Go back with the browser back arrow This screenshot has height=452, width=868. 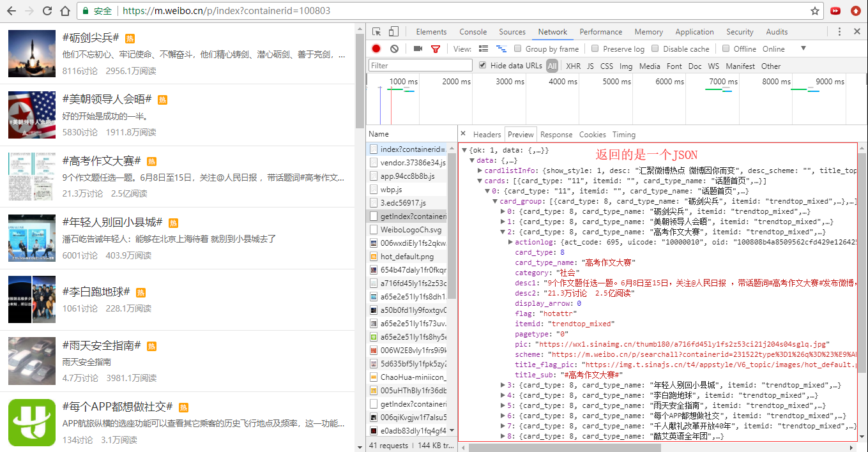pyautogui.click(x=10, y=11)
